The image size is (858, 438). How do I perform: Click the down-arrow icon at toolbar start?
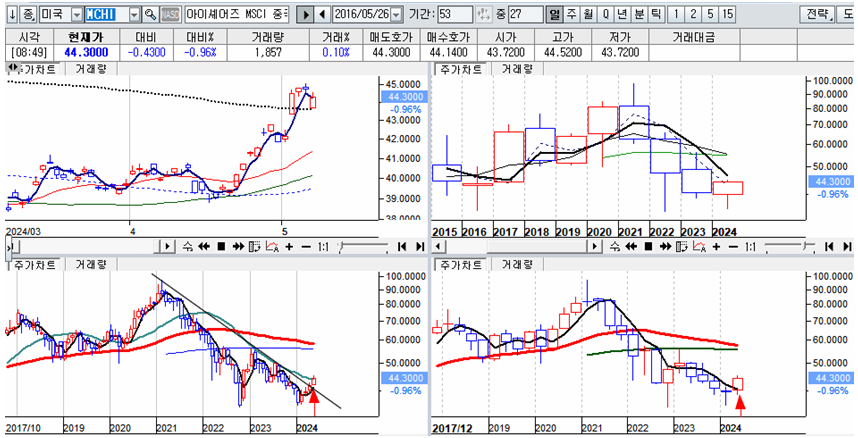click(13, 14)
